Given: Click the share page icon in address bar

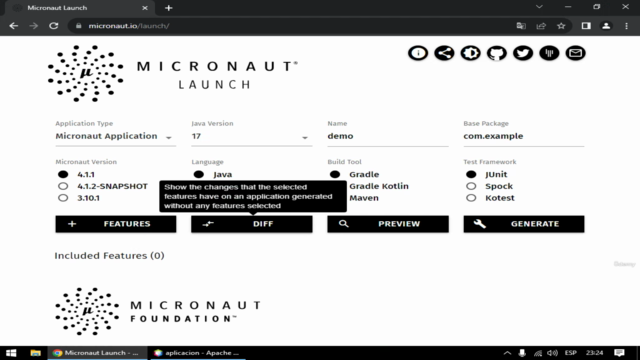Looking at the screenshot, I should pyautogui.click(x=541, y=26).
